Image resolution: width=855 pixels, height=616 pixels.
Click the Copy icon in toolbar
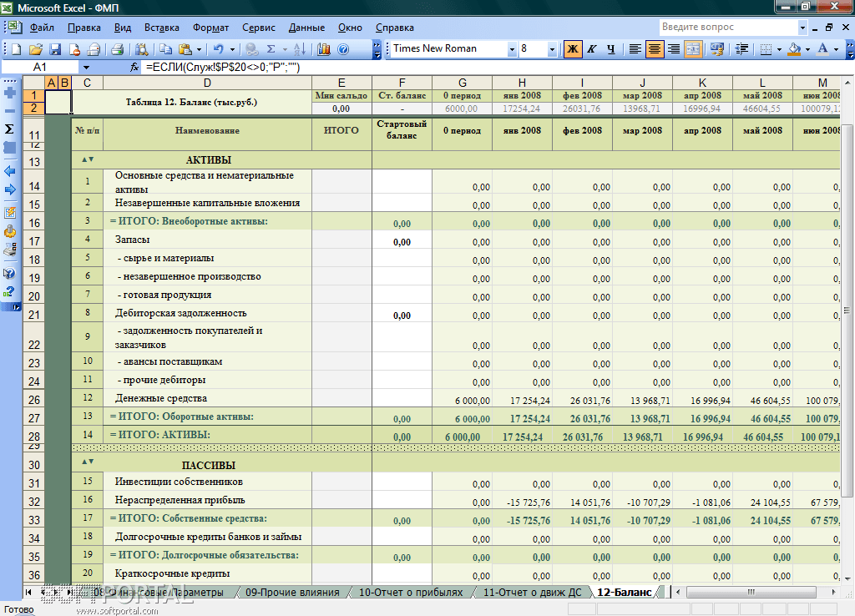(x=165, y=49)
